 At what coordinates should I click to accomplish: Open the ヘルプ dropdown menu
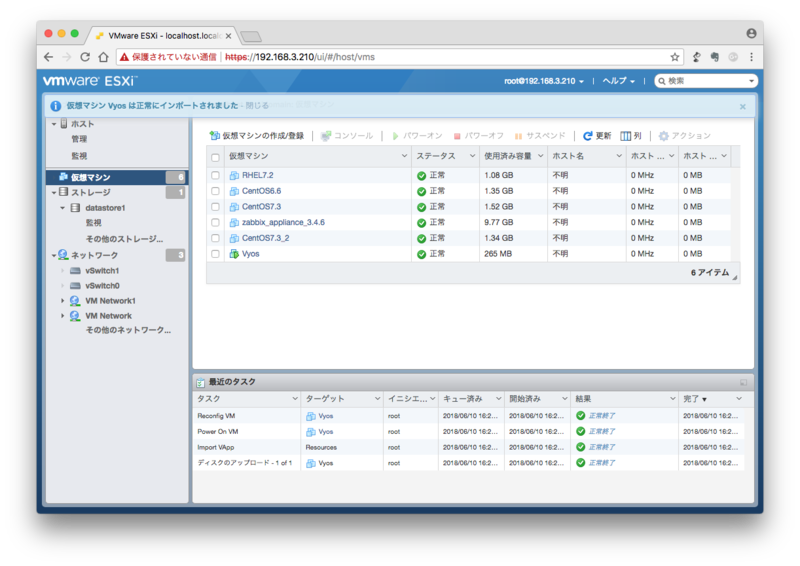click(x=618, y=81)
